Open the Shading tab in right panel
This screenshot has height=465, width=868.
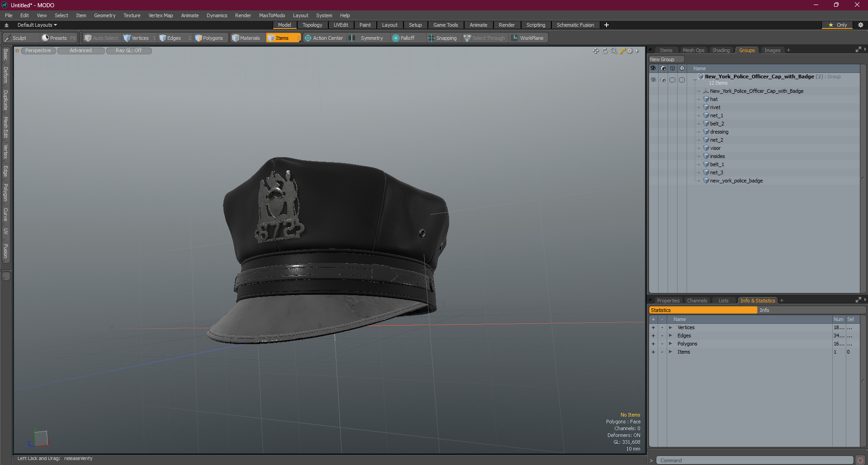point(721,50)
